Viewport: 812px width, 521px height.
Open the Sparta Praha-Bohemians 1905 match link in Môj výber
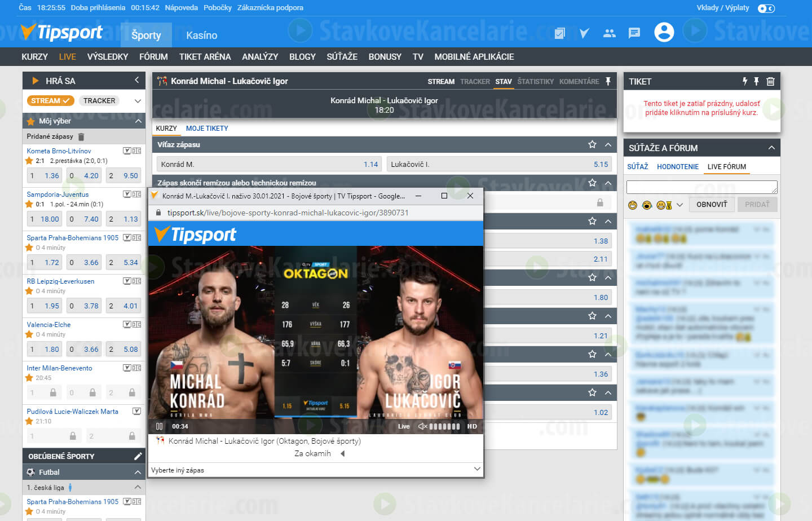pyautogui.click(x=73, y=238)
